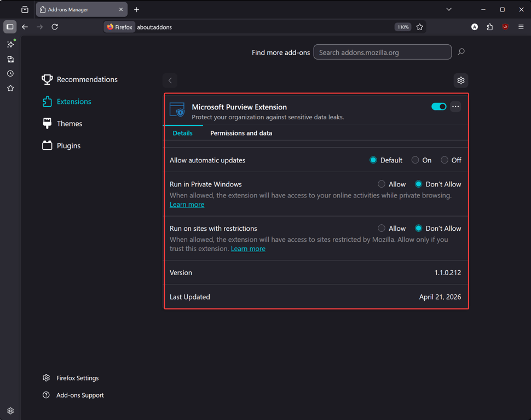Toggle the Firefox sidebar button
531x420 pixels.
[10, 27]
